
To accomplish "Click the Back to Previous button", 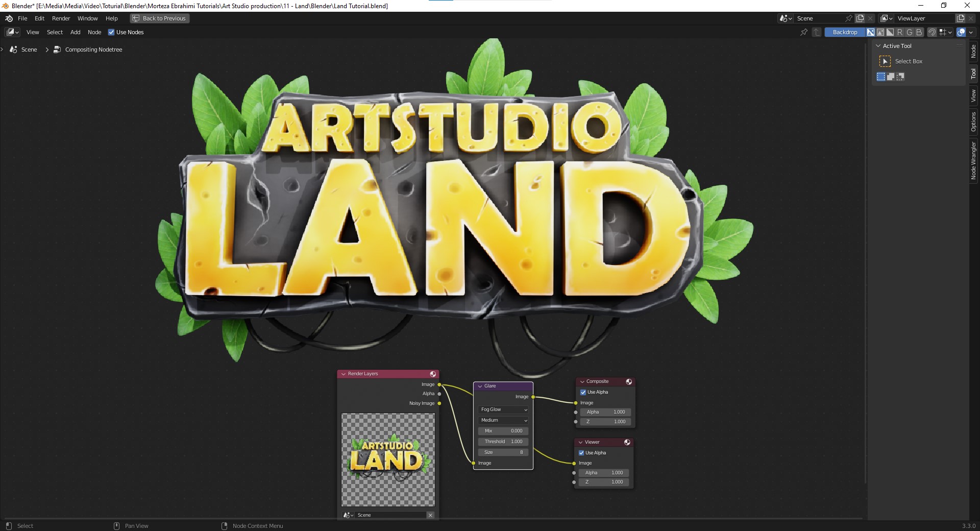I will point(159,18).
